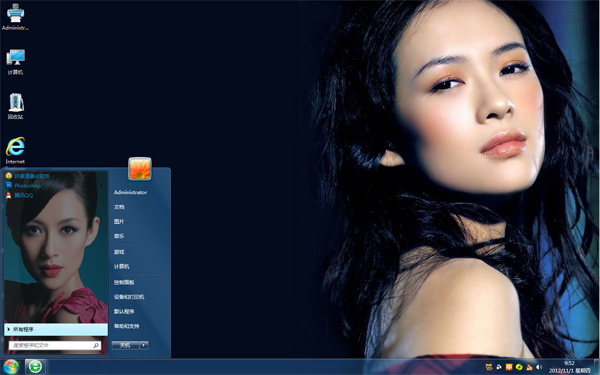Open the clock and date display
This screenshot has width=600, height=375.
(569, 367)
